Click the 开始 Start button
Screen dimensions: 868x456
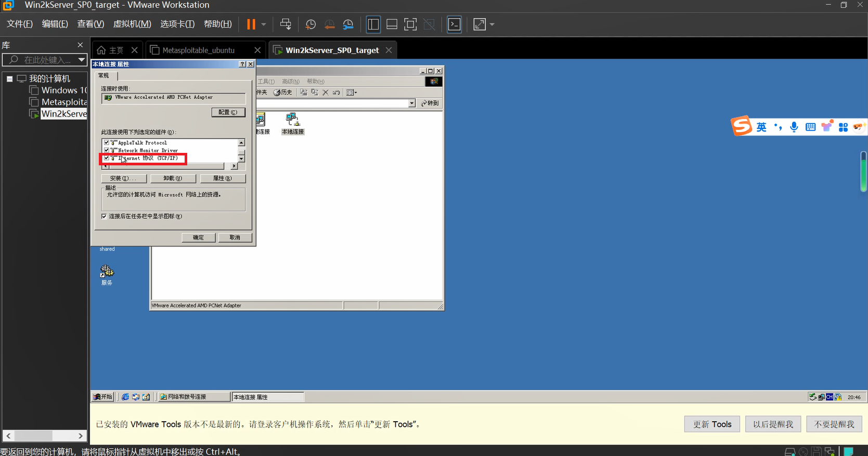(103, 397)
